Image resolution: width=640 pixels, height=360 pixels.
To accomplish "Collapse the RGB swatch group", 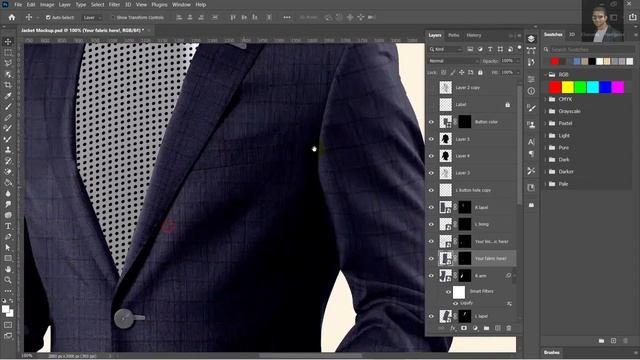I will [x=546, y=75].
